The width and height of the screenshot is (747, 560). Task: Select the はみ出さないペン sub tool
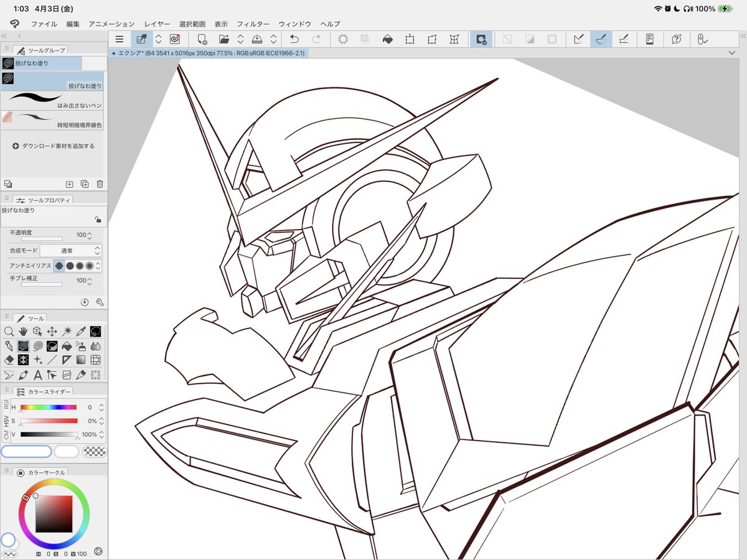(x=52, y=100)
